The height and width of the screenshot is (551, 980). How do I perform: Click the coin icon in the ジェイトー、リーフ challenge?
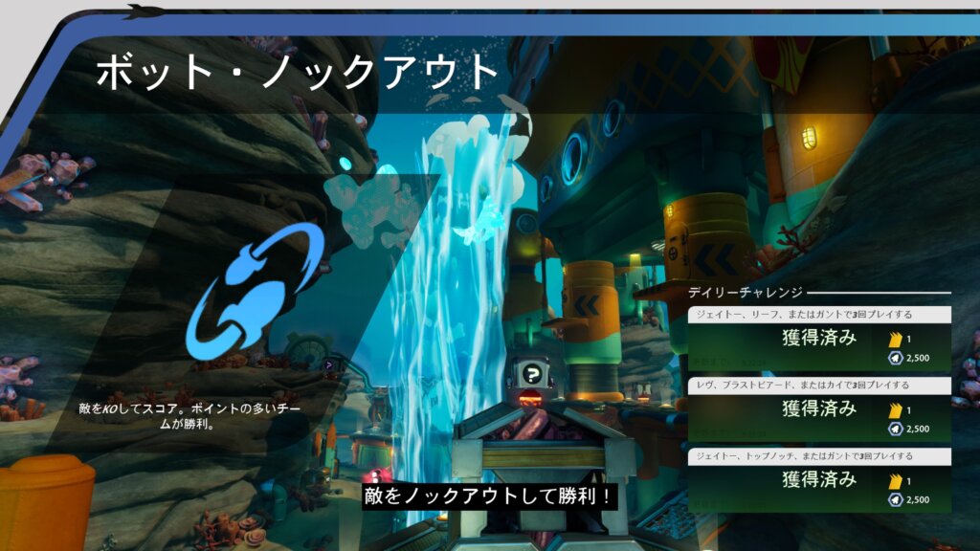coord(896,358)
